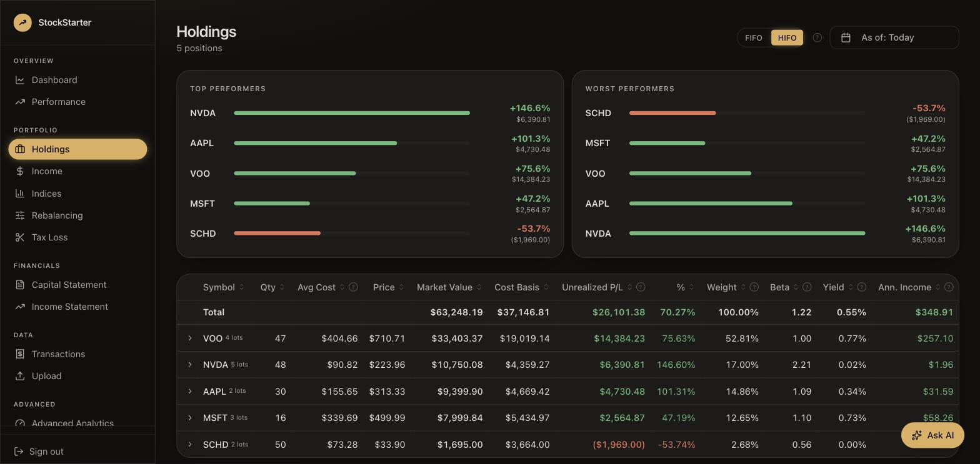Go to Income Statement
Viewport: 980px width, 464px height.
(x=77, y=307)
